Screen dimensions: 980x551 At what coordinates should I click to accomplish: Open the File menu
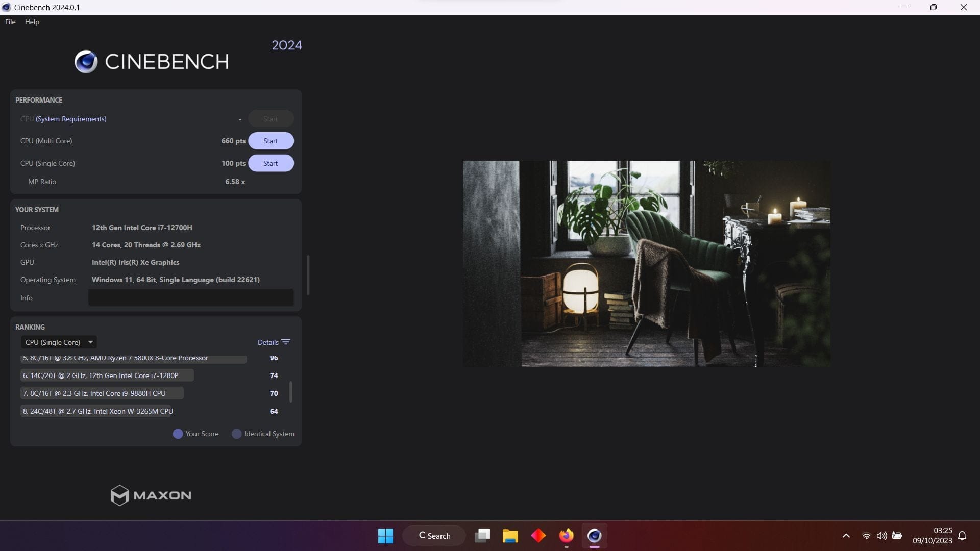pyautogui.click(x=10, y=22)
